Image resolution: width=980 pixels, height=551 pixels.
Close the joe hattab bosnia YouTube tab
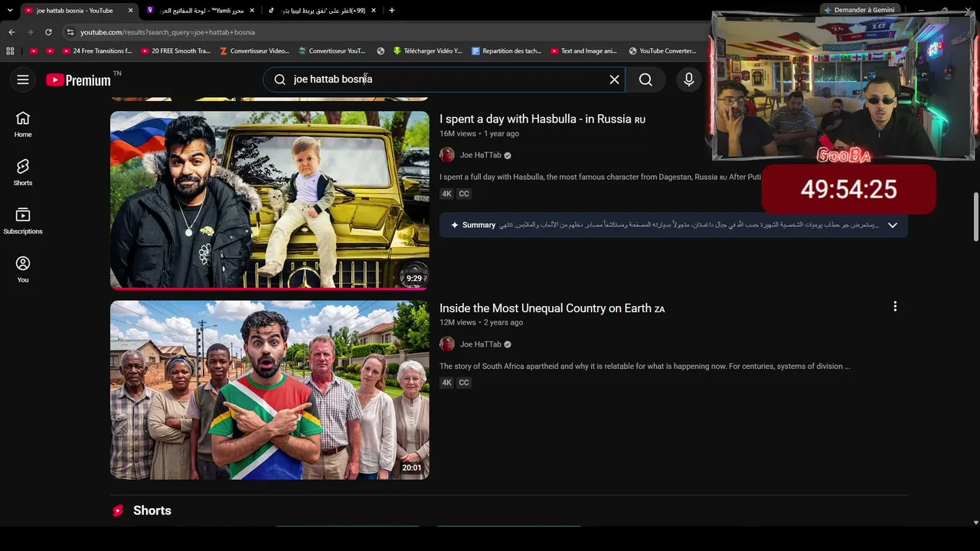130,11
